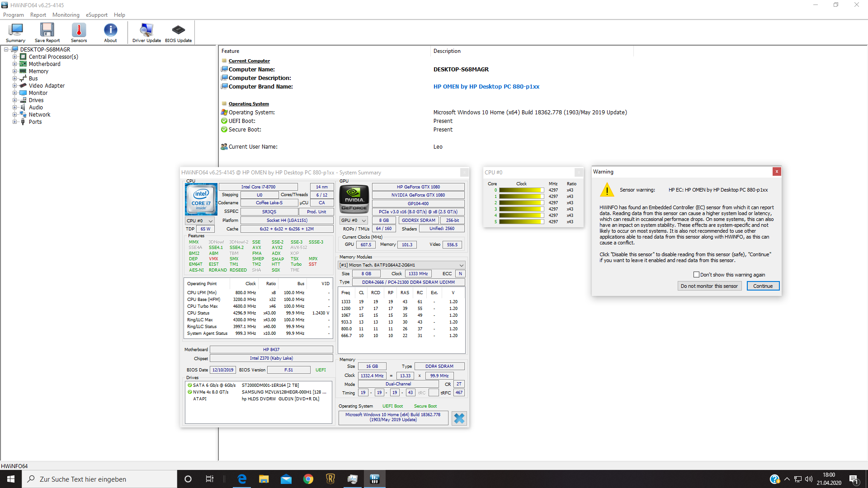Click the Continue button in Warning
The image size is (868, 488).
point(763,286)
